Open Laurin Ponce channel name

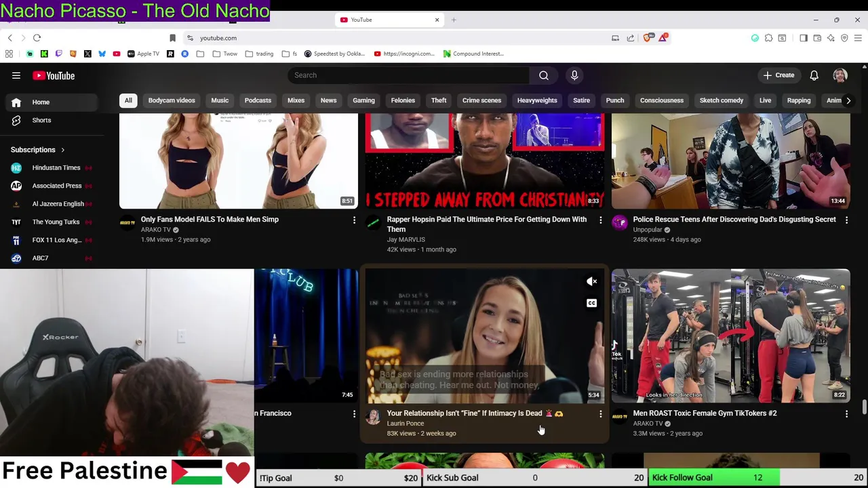405,424
